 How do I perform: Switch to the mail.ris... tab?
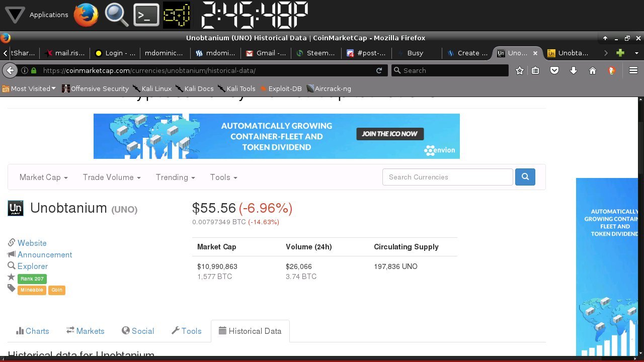tap(65, 53)
